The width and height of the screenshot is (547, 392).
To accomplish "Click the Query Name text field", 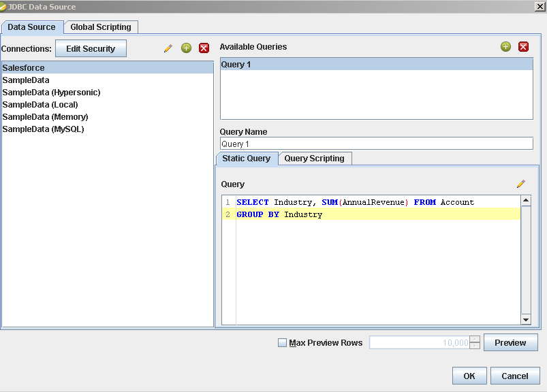I will click(376, 144).
